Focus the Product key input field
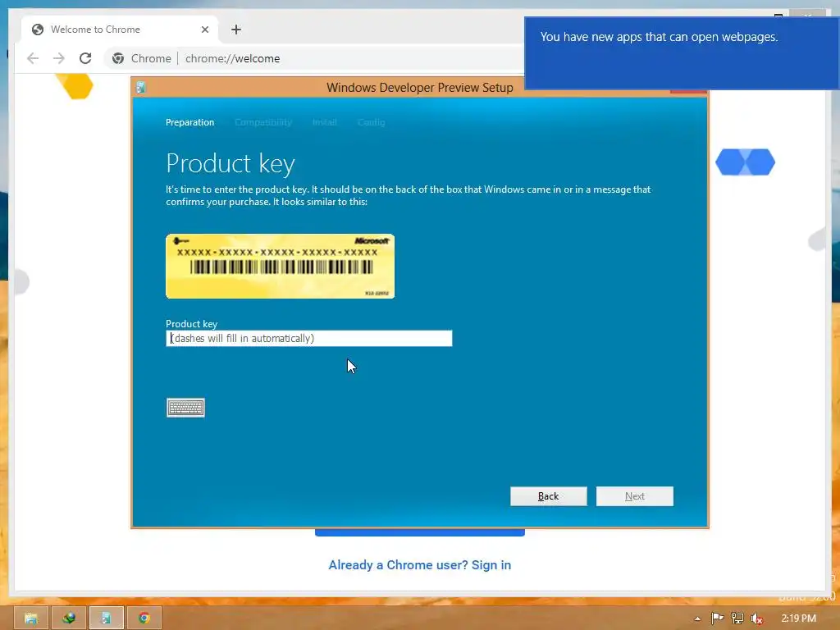This screenshot has width=840, height=630. pyautogui.click(x=309, y=338)
